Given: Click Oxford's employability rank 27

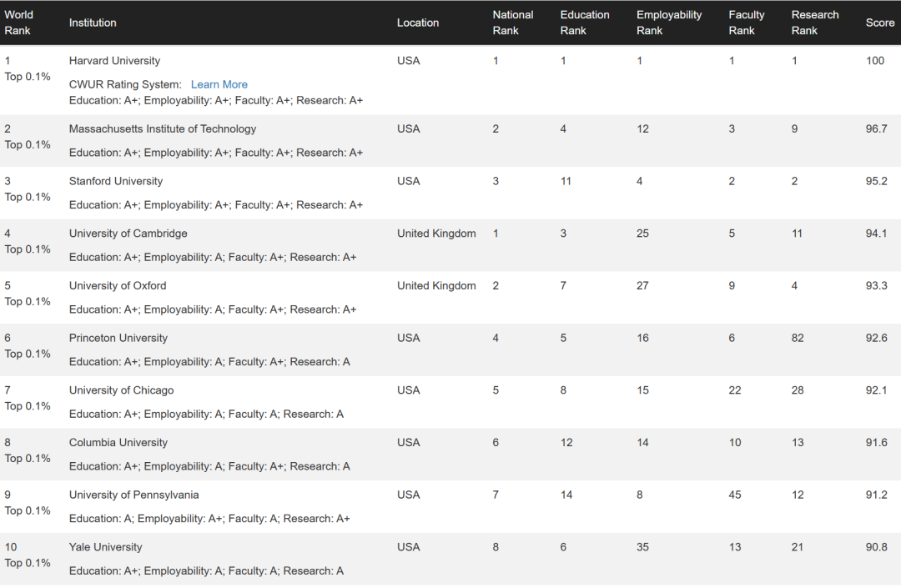Looking at the screenshot, I should (642, 286).
